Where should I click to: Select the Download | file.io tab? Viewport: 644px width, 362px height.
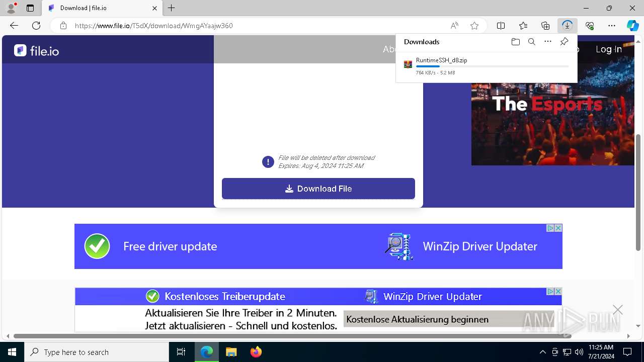tap(102, 8)
